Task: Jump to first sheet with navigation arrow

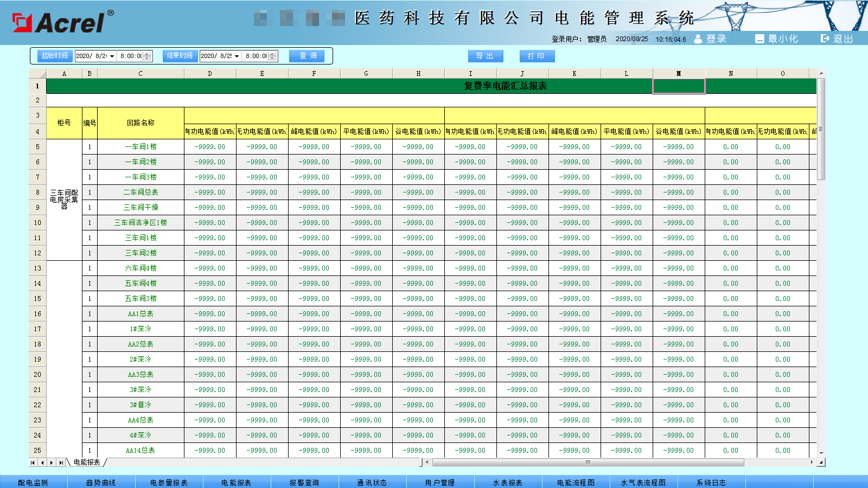Action: click(x=33, y=463)
